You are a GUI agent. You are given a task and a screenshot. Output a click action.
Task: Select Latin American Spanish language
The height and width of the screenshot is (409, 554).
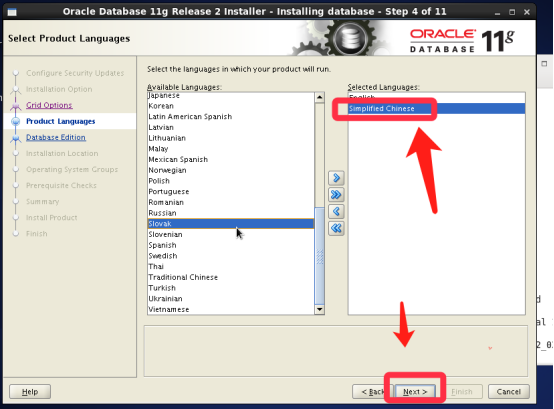click(231, 117)
